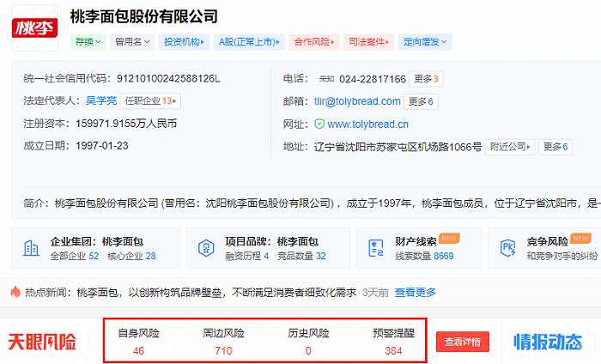Show more phone numbers 更多3
The image size is (601, 364).
(x=426, y=79)
